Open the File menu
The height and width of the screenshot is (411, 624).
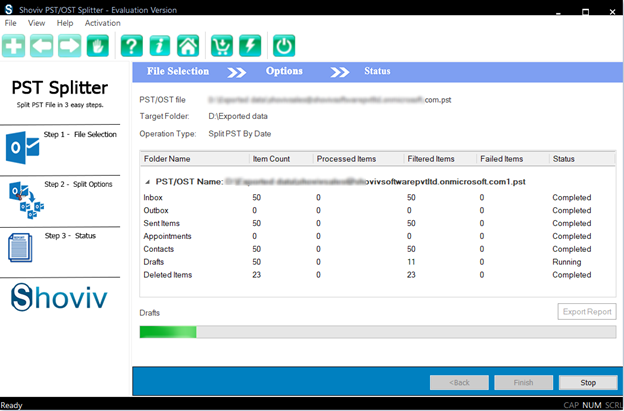tap(10, 23)
